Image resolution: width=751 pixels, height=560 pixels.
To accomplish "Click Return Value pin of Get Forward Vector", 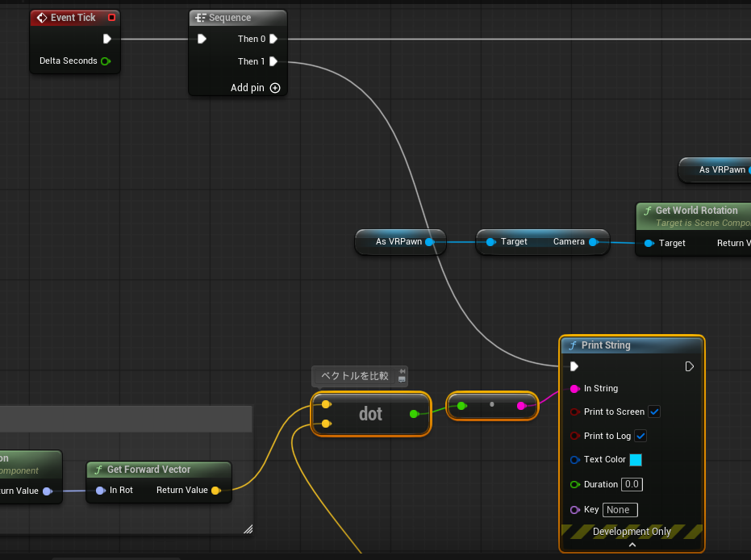I will tap(216, 491).
